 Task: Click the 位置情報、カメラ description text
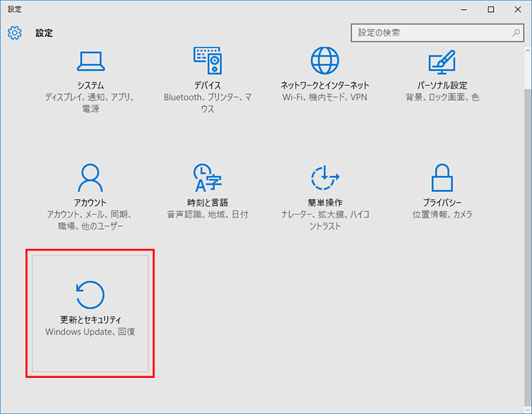pyautogui.click(x=442, y=214)
